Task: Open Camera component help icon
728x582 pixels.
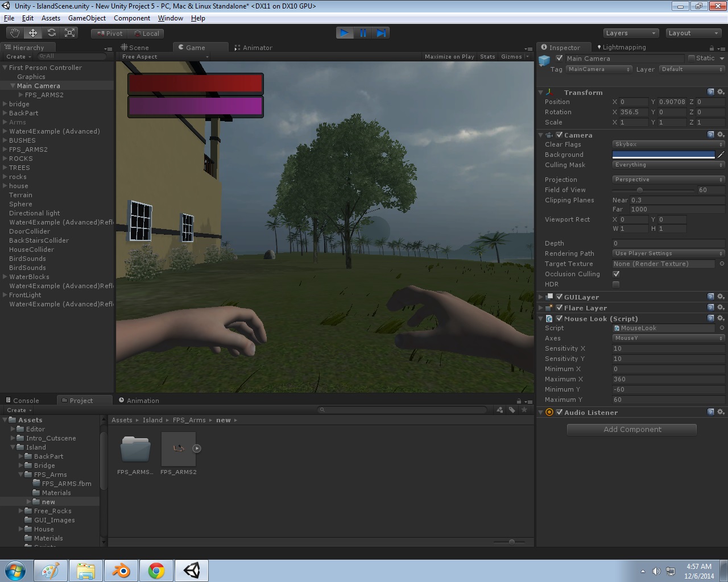Action: (x=711, y=135)
